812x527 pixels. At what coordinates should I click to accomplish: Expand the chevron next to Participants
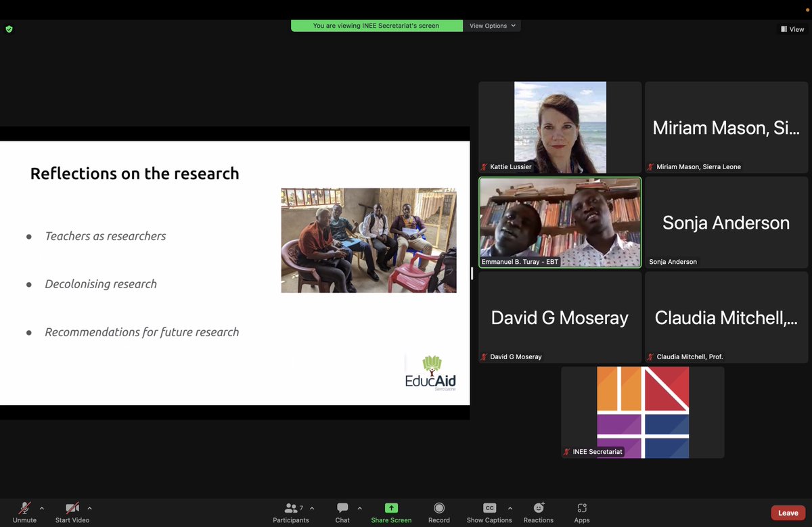tap(311, 507)
